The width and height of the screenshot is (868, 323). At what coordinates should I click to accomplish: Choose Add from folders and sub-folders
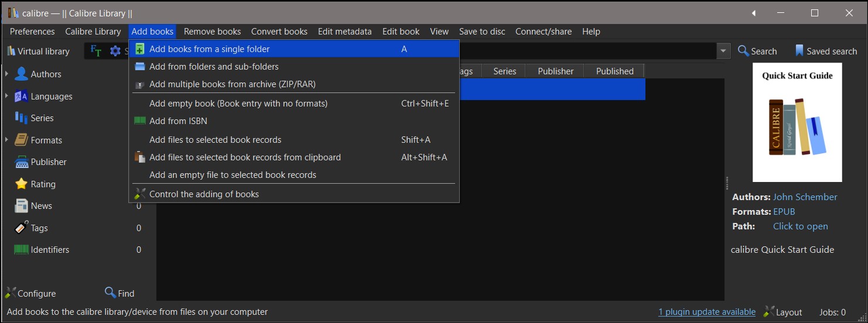[293, 67]
